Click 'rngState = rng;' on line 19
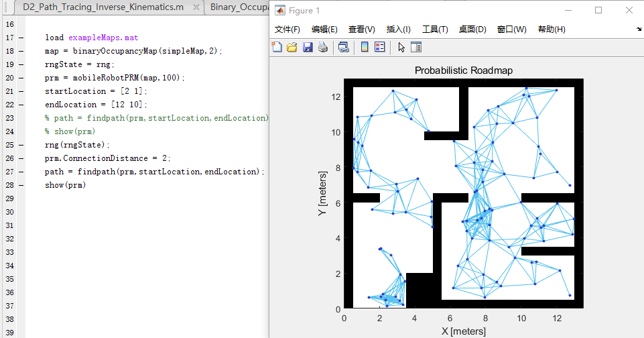Image resolution: width=644 pixels, height=338 pixels. (80, 64)
